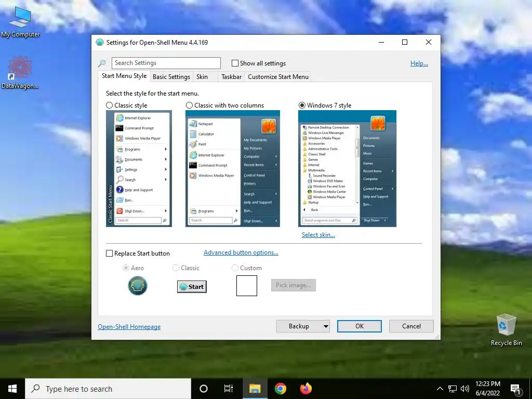Click the Pick image button

(x=294, y=285)
